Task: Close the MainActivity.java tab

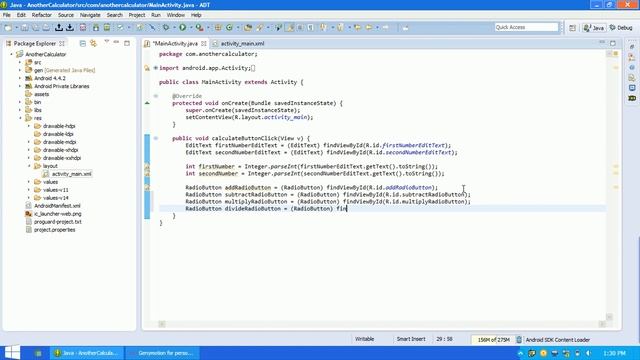Action: click(204, 44)
